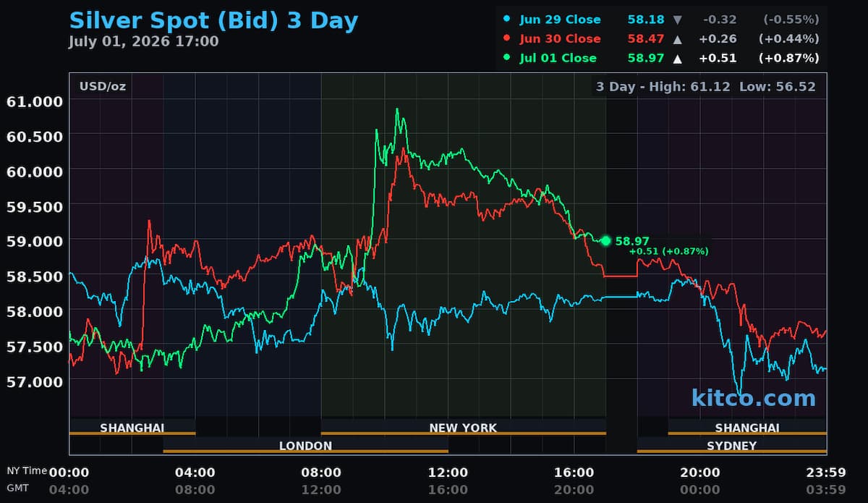Click the up arrow beside 58.97 close
Image resolution: width=868 pixels, height=503 pixels.
point(678,58)
